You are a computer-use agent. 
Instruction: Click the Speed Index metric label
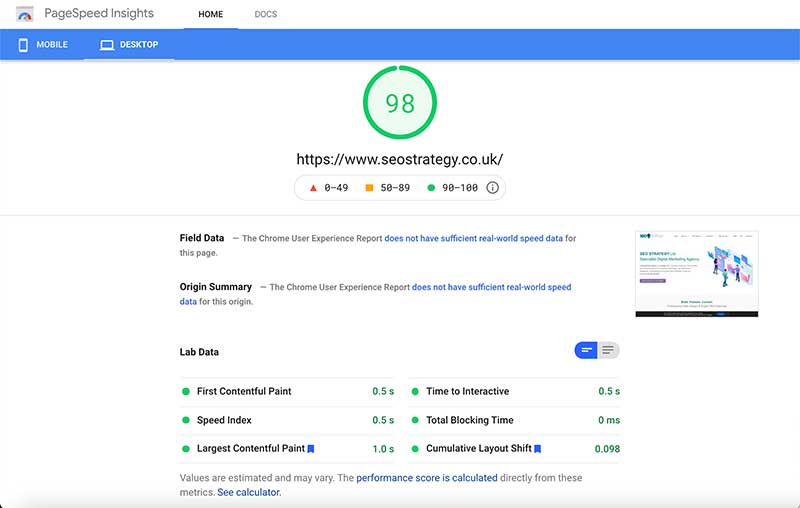224,420
